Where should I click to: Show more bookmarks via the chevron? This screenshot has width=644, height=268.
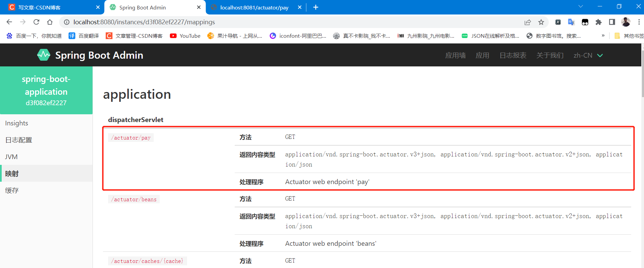603,35
